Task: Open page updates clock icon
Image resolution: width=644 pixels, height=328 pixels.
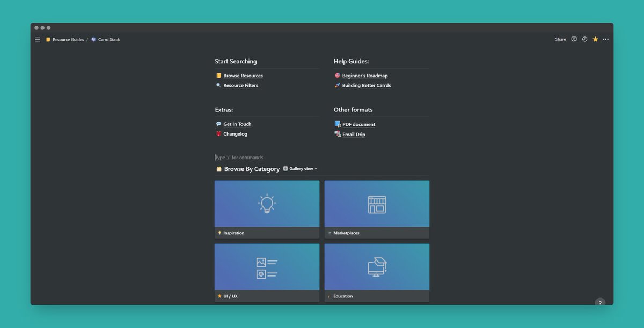Action: pyautogui.click(x=584, y=39)
